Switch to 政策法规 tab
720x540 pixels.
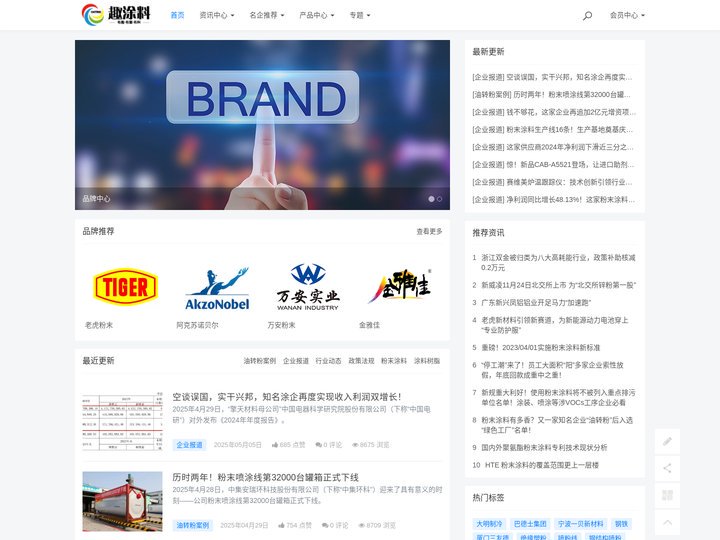point(361,361)
